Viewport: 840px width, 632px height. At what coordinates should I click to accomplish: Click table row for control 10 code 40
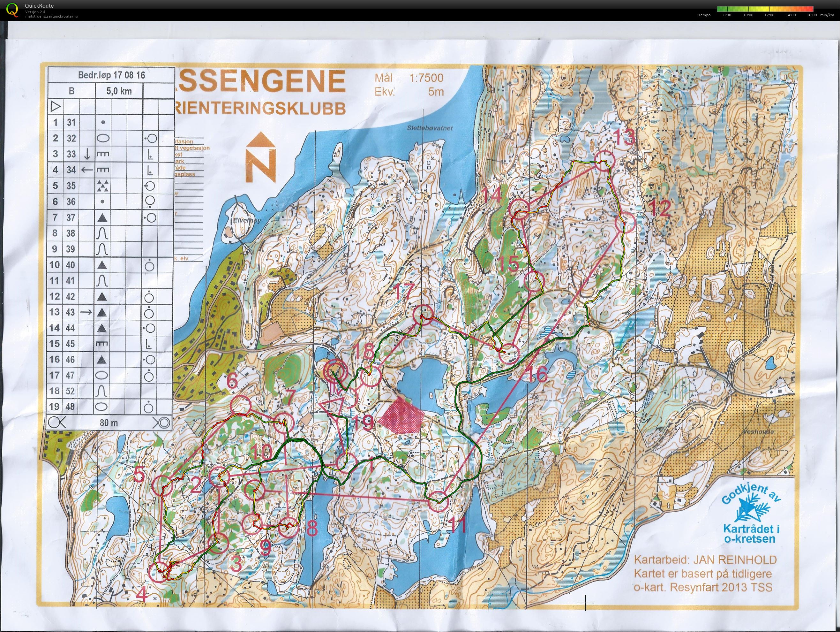click(110, 265)
